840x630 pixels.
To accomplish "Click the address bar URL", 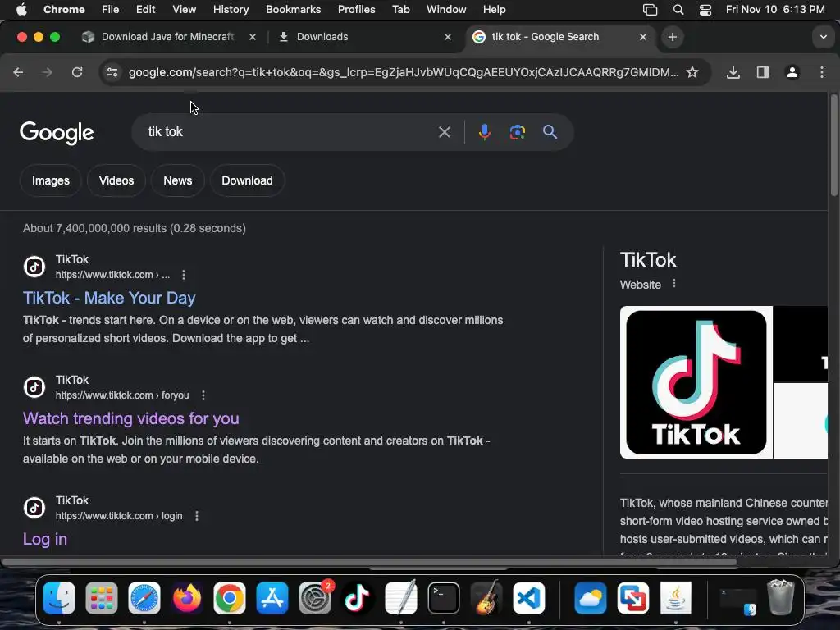I will tap(404, 72).
